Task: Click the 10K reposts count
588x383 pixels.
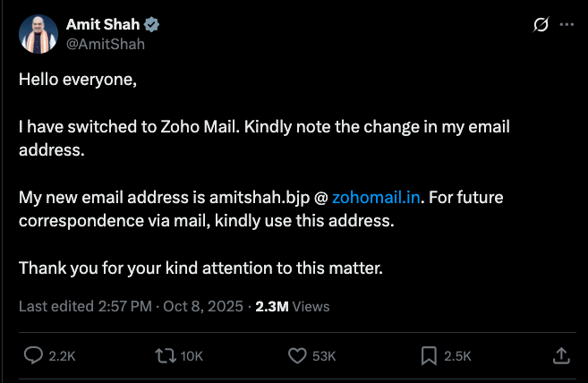Action: [x=192, y=356]
